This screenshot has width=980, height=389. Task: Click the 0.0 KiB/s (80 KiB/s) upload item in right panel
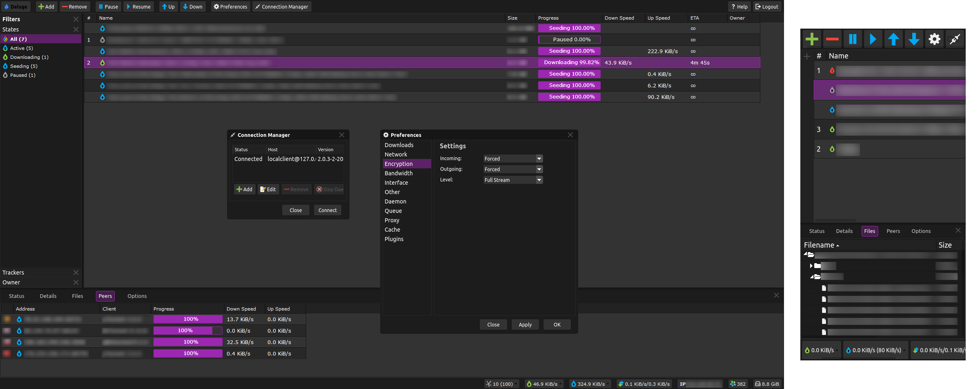pyautogui.click(x=876, y=350)
